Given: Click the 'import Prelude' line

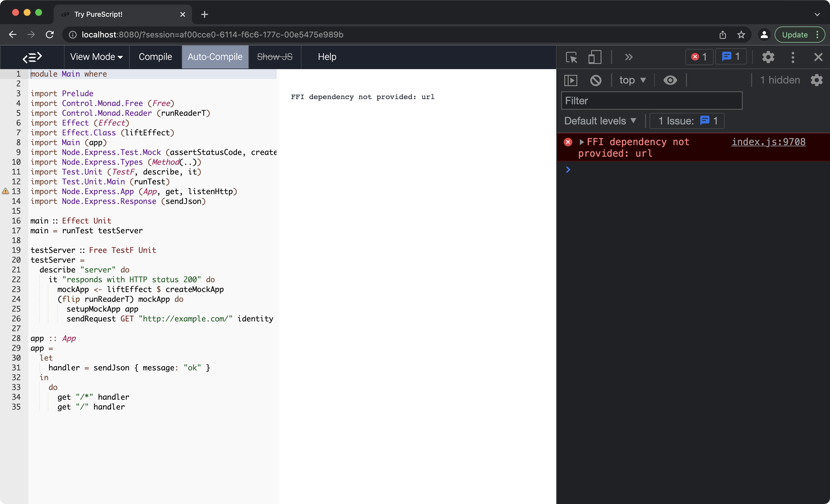Looking at the screenshot, I should click(62, 93).
